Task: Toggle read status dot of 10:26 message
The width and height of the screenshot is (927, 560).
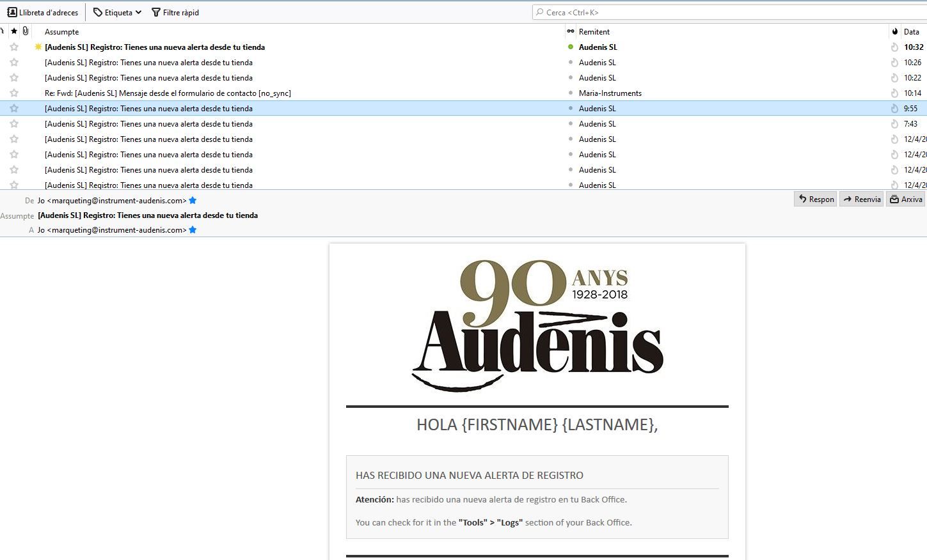Action: [x=571, y=62]
